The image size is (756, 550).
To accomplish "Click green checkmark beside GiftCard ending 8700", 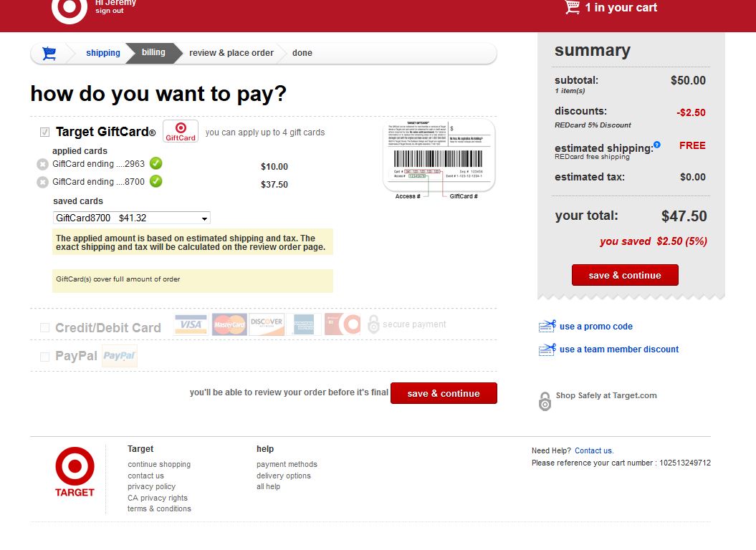I will coord(155,181).
